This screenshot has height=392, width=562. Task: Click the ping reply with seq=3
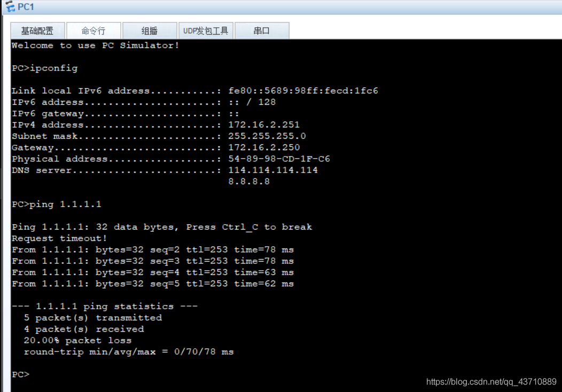point(153,261)
